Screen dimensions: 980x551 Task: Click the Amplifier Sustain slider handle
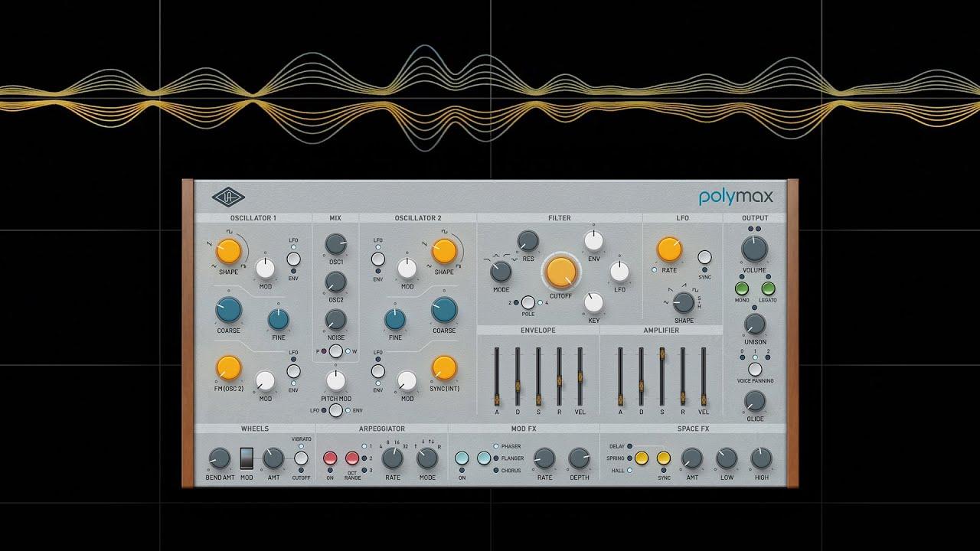pos(661,354)
